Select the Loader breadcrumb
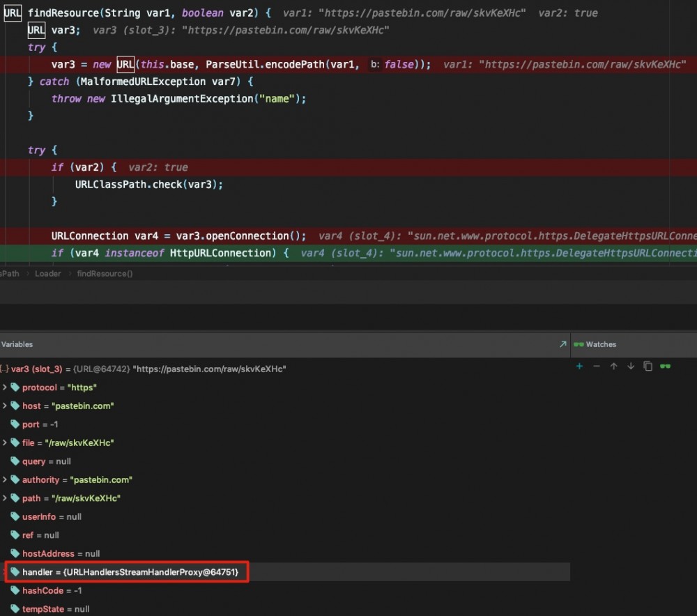The image size is (697, 616). [47, 273]
